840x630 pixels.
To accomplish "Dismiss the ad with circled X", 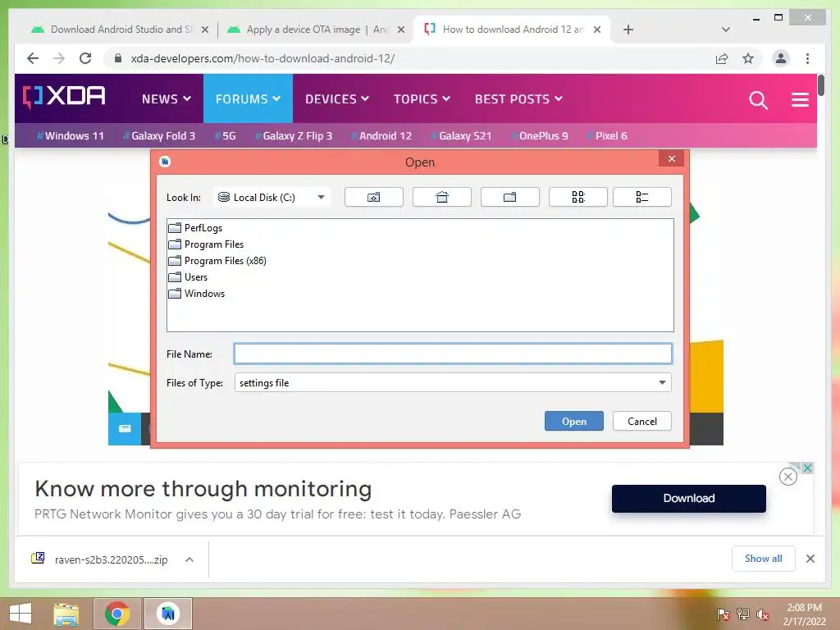I will tap(788, 477).
